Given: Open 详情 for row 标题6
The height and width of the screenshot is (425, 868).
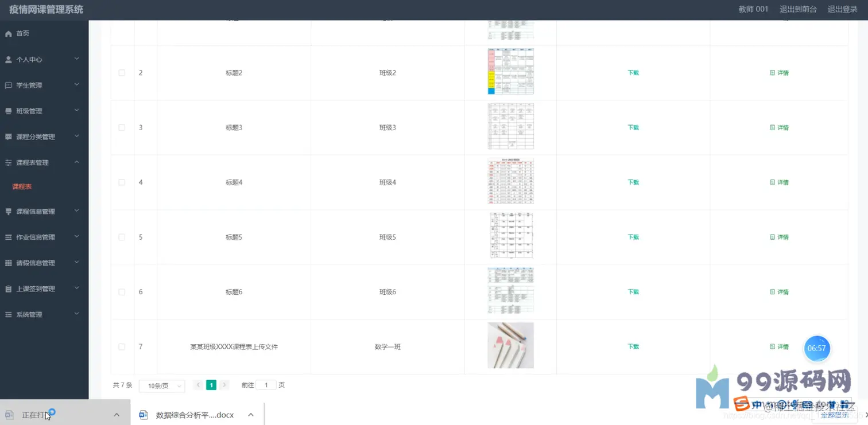Looking at the screenshot, I should tap(779, 292).
